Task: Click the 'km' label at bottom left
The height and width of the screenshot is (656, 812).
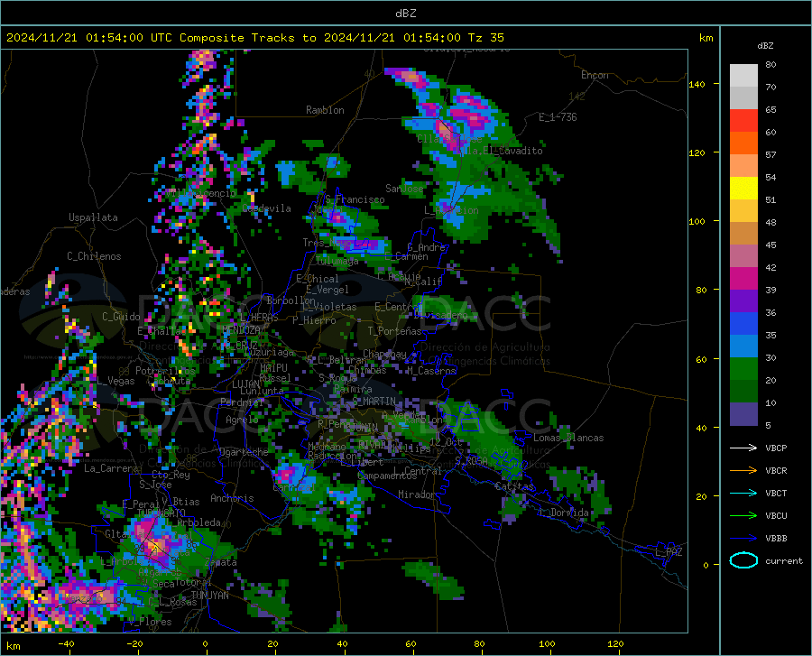Action: click(13, 646)
